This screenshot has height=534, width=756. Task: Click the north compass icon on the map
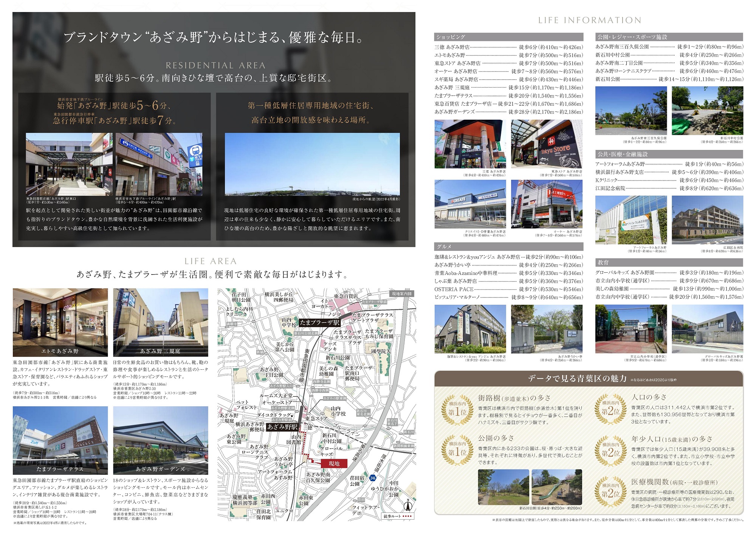point(408,505)
